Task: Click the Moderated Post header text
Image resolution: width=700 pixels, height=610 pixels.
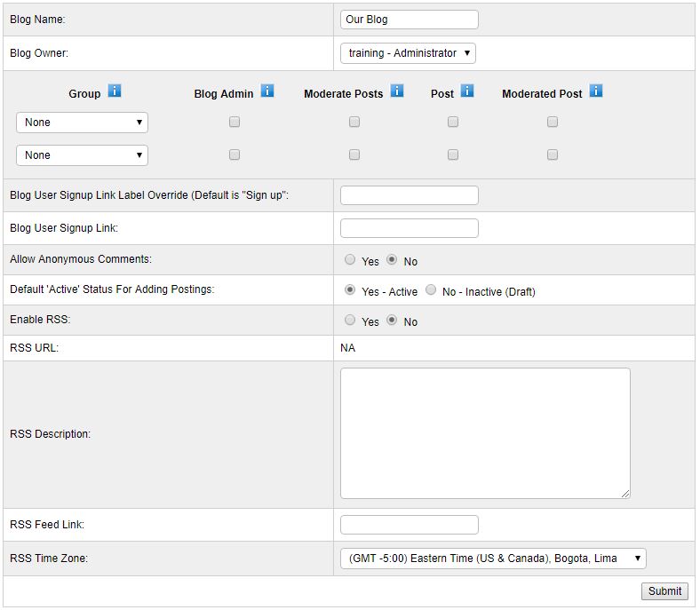Action: pos(542,94)
